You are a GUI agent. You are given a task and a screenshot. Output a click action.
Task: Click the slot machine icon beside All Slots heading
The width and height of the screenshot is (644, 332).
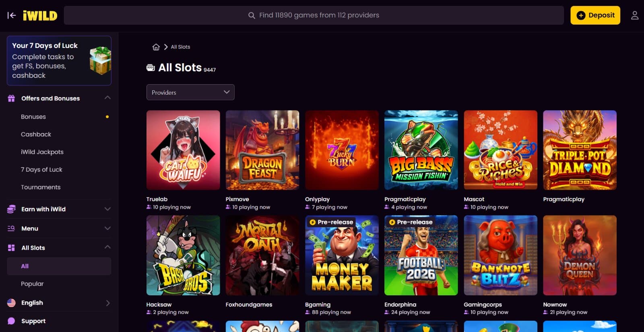point(151,68)
